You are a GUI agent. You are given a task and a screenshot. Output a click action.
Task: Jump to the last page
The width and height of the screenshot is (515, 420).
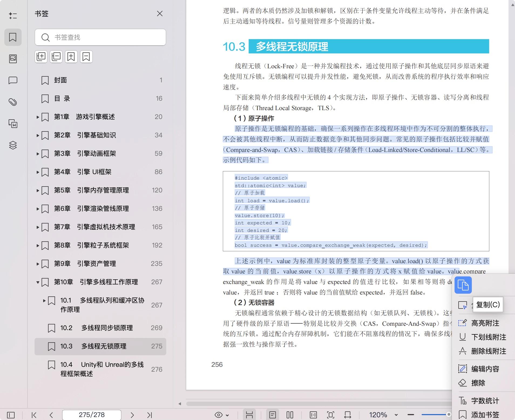pos(150,415)
